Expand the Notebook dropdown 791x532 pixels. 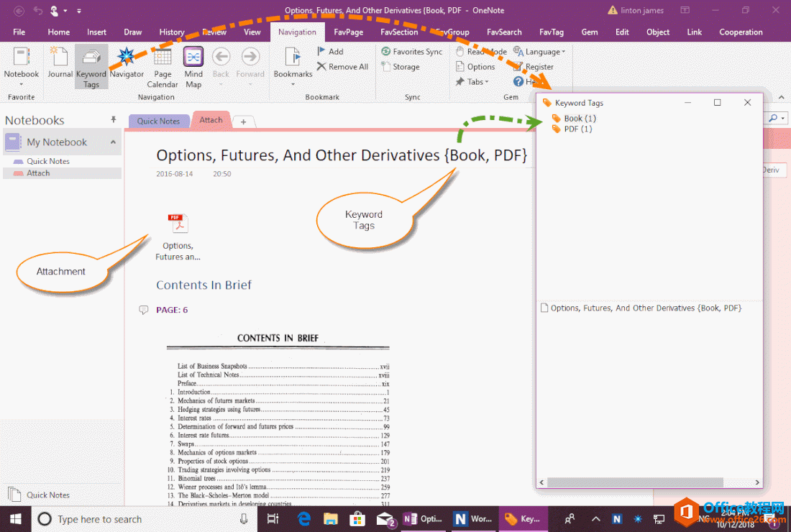21,84
